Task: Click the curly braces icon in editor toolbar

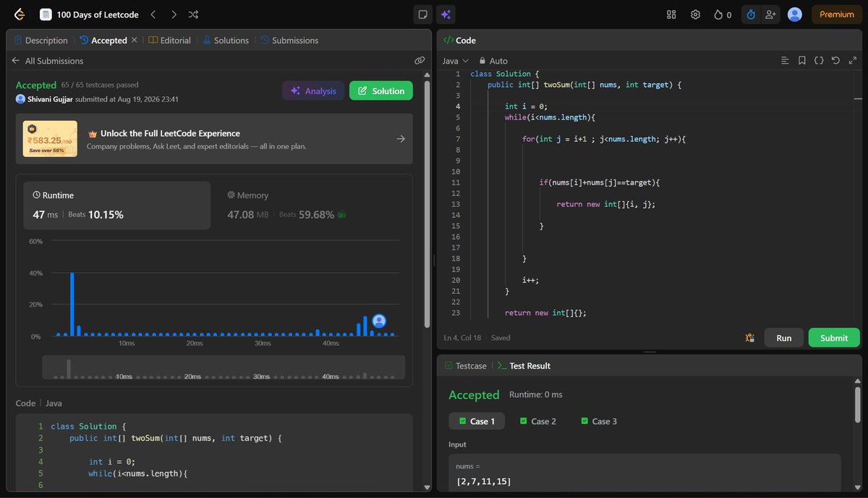Action: (x=819, y=61)
